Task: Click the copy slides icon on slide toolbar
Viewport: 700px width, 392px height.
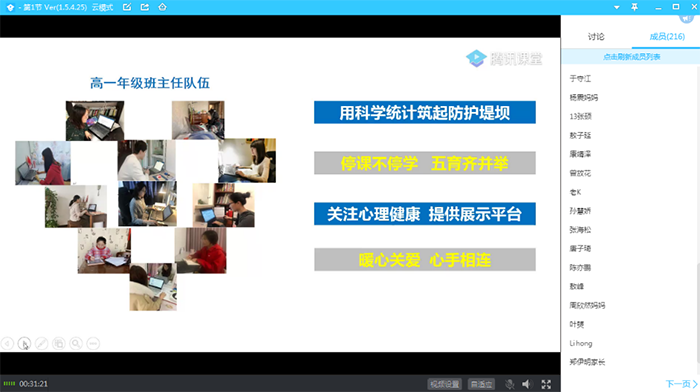Action: coord(58,343)
